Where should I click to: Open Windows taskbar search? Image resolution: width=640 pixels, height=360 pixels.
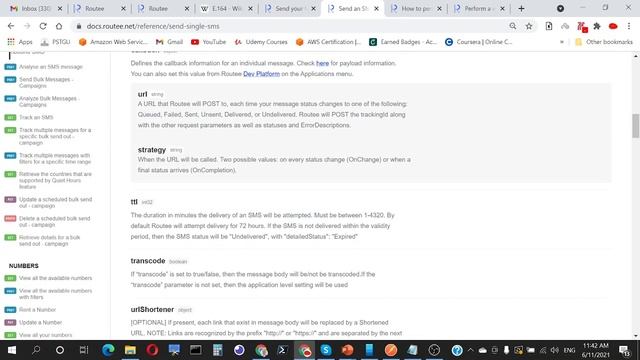coord(36,350)
